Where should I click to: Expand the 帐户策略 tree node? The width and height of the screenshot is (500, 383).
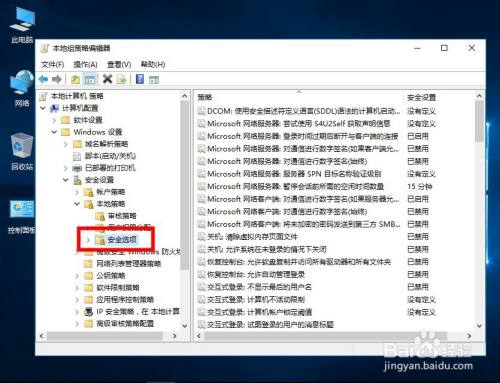(x=77, y=192)
